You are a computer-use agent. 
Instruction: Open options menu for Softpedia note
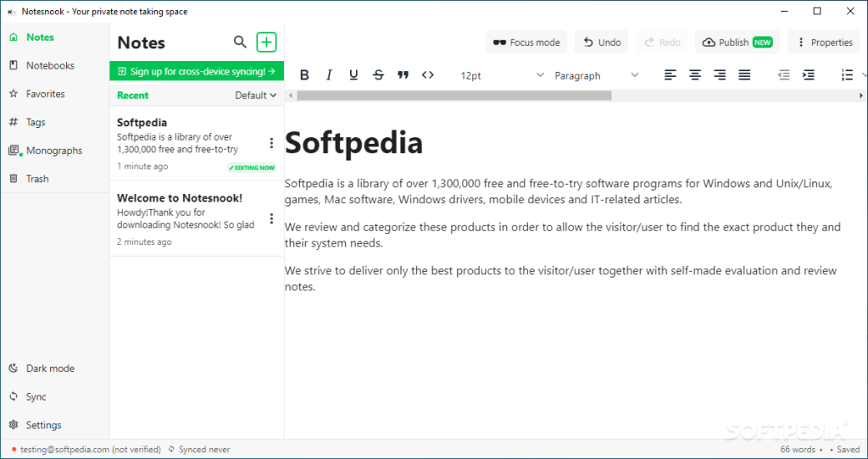[271, 143]
